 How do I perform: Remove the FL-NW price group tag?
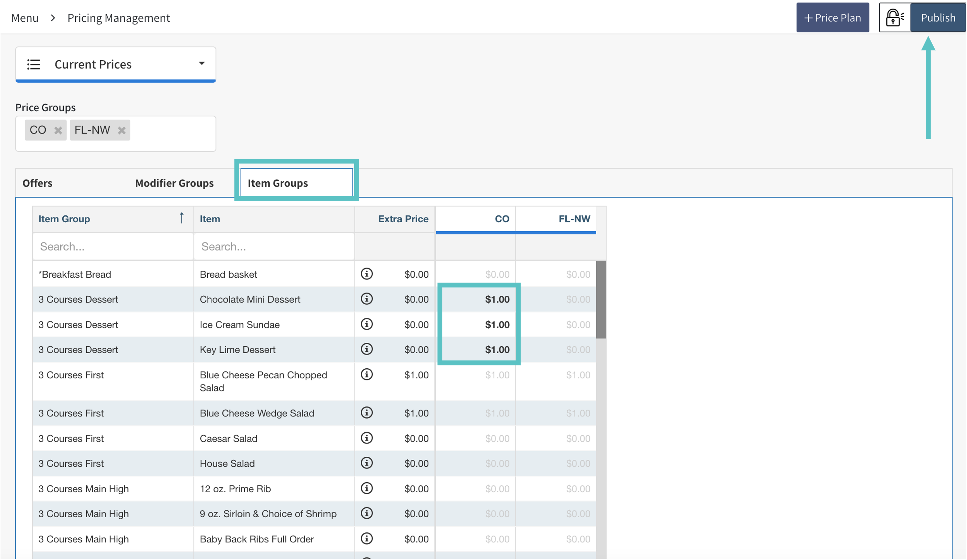click(x=122, y=130)
